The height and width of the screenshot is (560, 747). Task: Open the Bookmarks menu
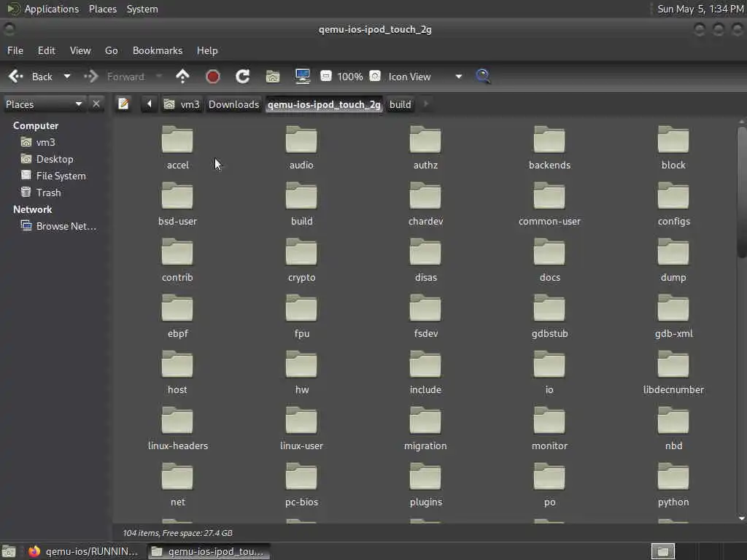(x=158, y=50)
